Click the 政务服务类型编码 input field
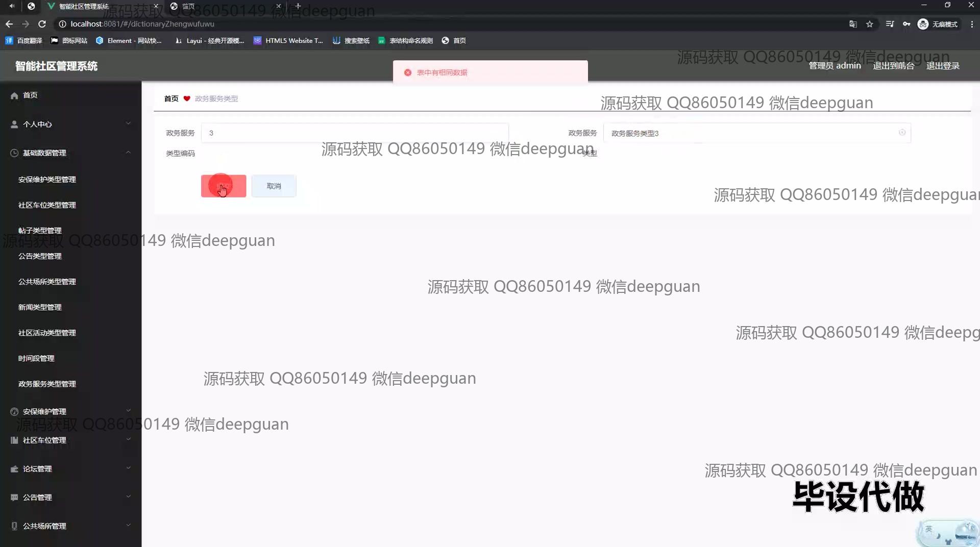Image resolution: width=980 pixels, height=547 pixels. 355,133
